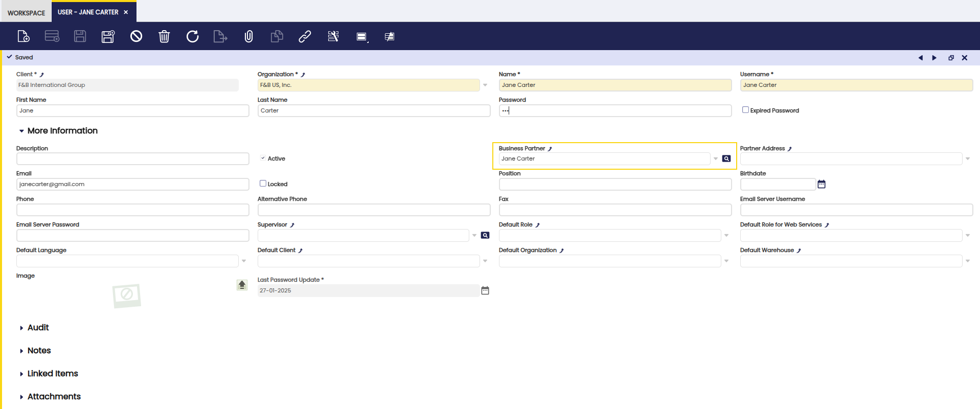Open the Partner Address dropdown

[968, 159]
